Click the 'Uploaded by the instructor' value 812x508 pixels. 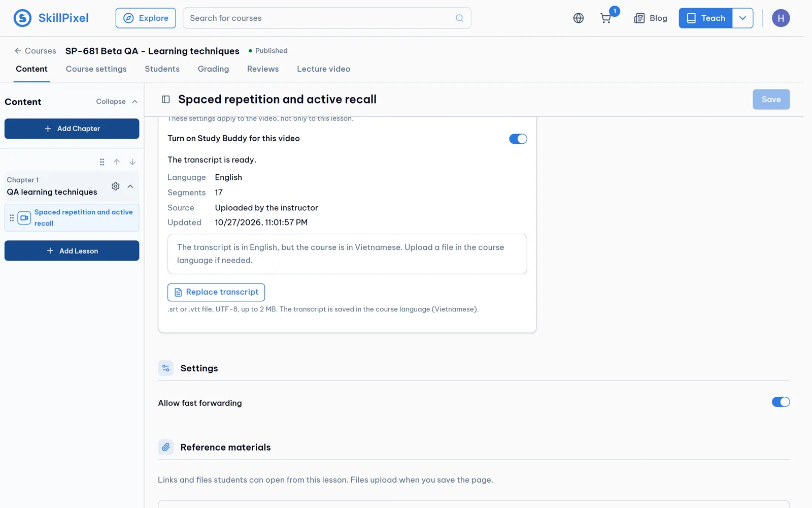pos(266,208)
